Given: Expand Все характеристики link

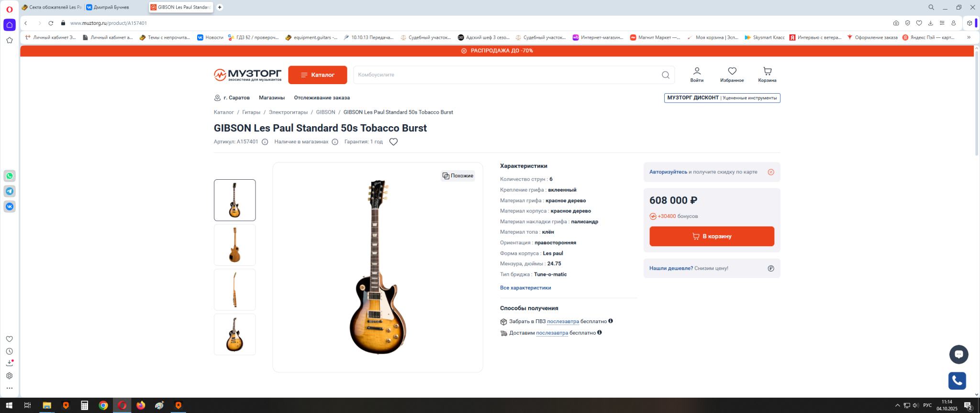Looking at the screenshot, I should (x=525, y=288).
